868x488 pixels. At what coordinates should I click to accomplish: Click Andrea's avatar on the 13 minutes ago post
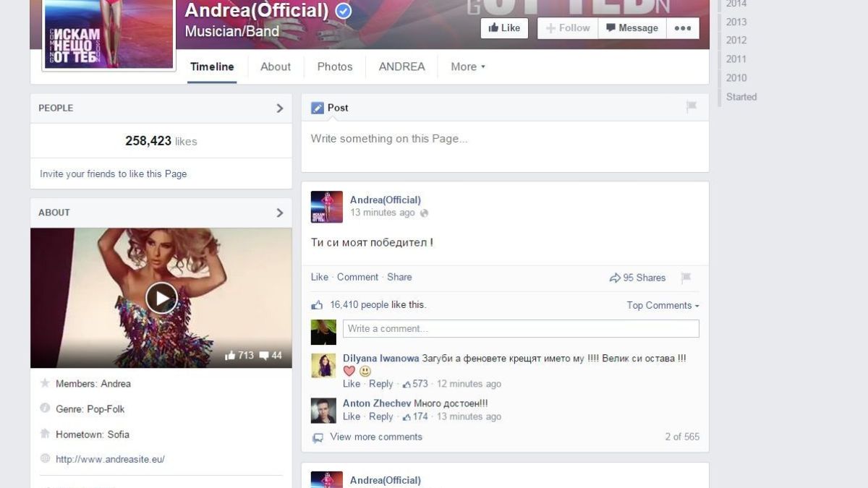click(x=327, y=207)
